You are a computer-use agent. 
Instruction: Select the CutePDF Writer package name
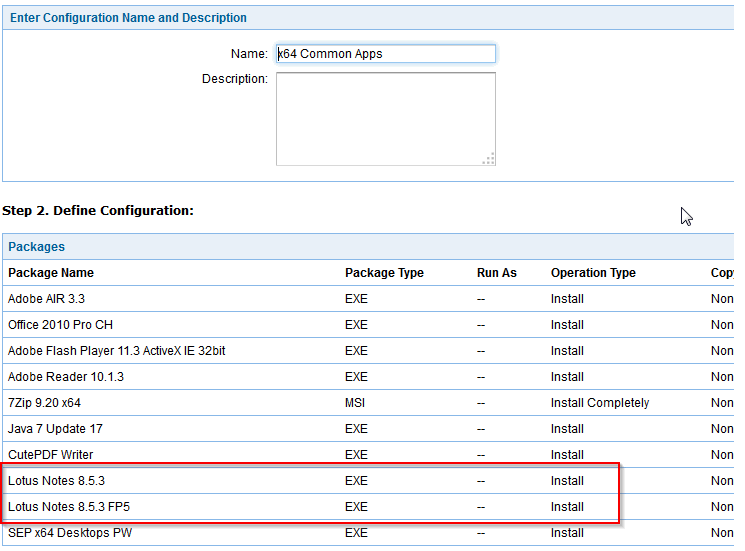(x=50, y=455)
